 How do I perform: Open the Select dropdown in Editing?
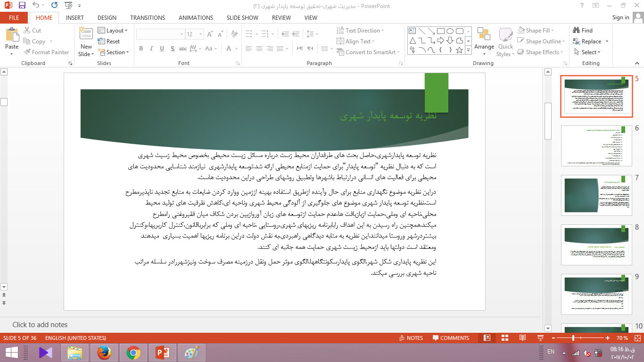click(x=587, y=52)
